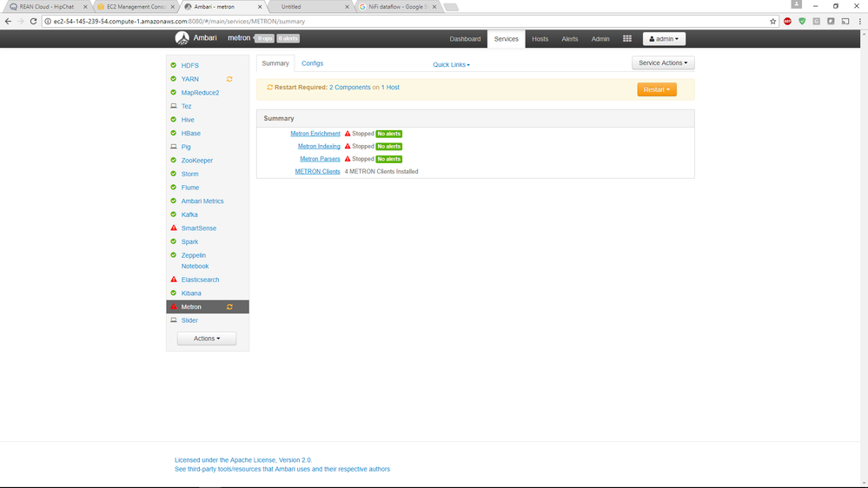Click 0 alerts badge in header
This screenshot has width=868, height=488.
pos(288,39)
